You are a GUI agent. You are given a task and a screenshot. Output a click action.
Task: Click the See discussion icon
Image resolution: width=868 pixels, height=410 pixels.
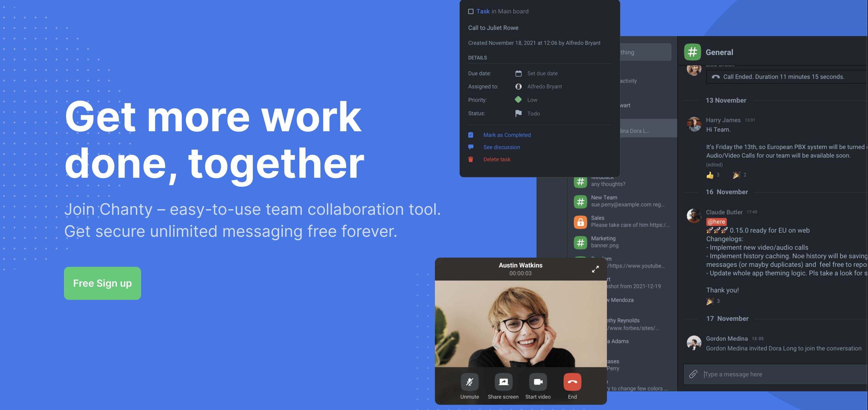[x=470, y=147]
